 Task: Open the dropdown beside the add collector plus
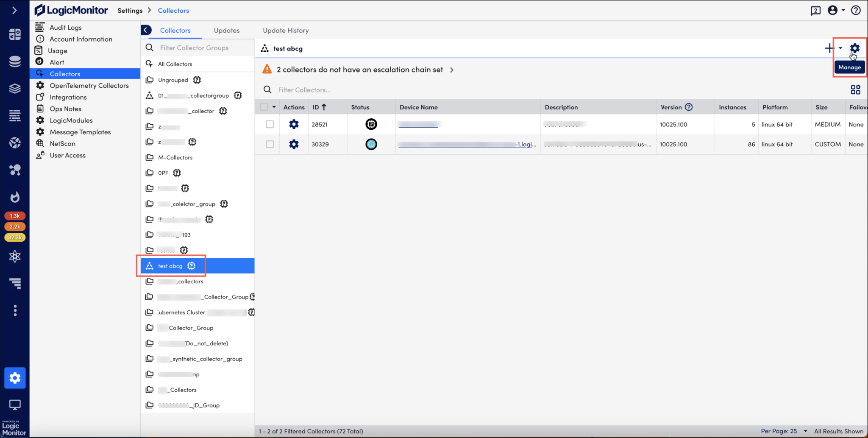tap(840, 48)
